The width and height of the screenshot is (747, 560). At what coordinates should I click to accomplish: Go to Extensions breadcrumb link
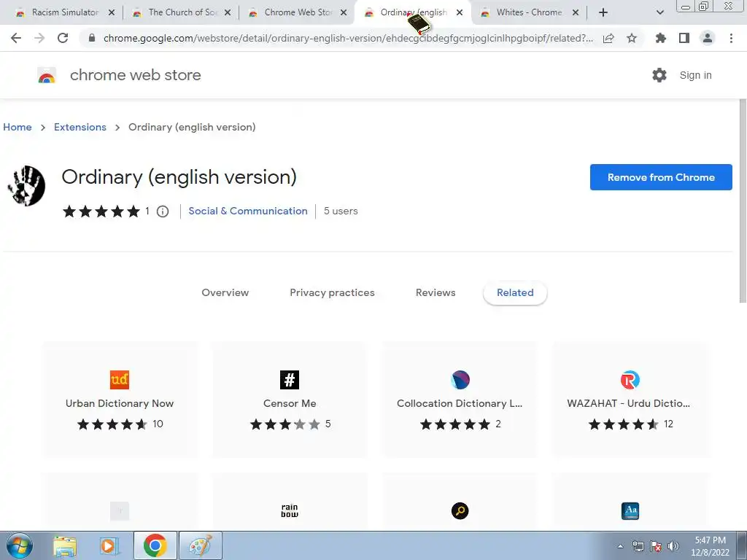click(x=80, y=127)
